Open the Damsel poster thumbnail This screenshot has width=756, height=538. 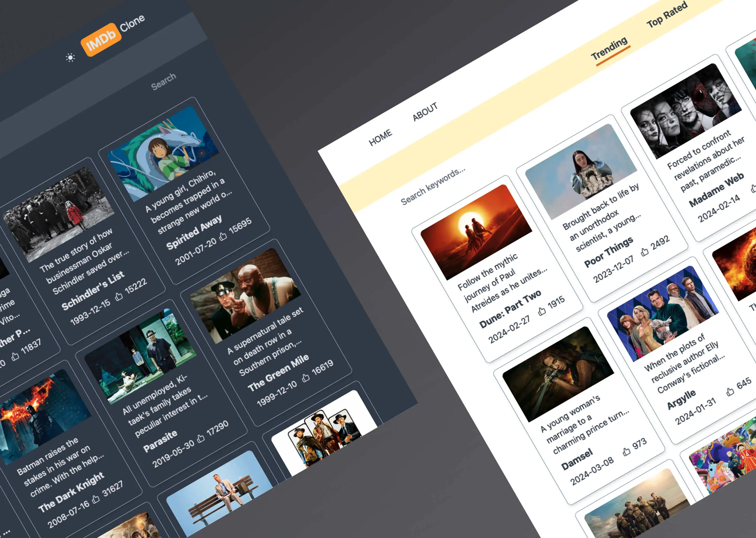[558, 374]
